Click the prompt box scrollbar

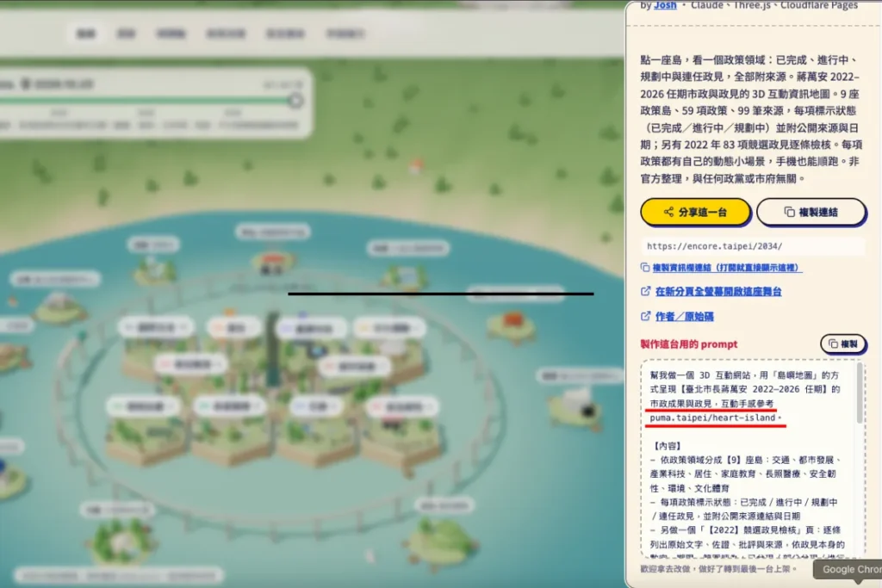860,393
